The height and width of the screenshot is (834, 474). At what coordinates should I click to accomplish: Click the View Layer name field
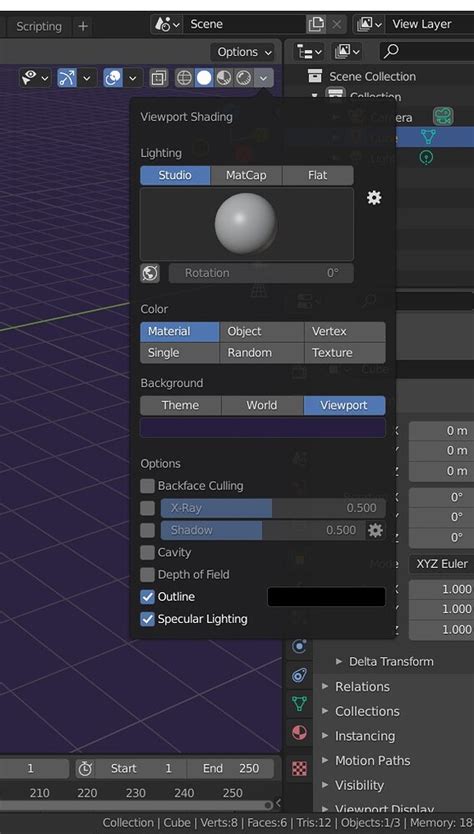[430, 24]
